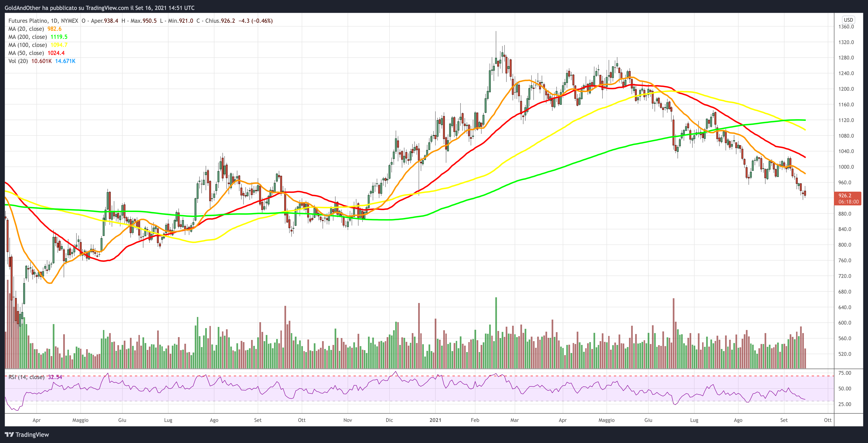Image resolution: width=868 pixels, height=443 pixels.
Task: Click the first Apr label on time axis
Action: point(36,420)
